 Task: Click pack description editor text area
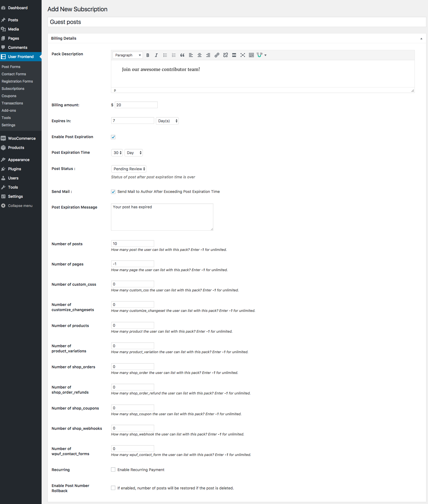(263, 74)
